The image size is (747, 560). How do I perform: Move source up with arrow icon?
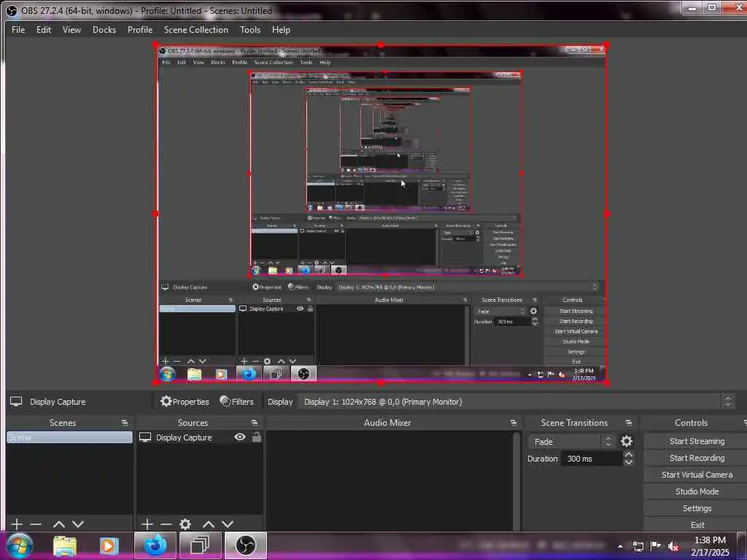coord(208,524)
